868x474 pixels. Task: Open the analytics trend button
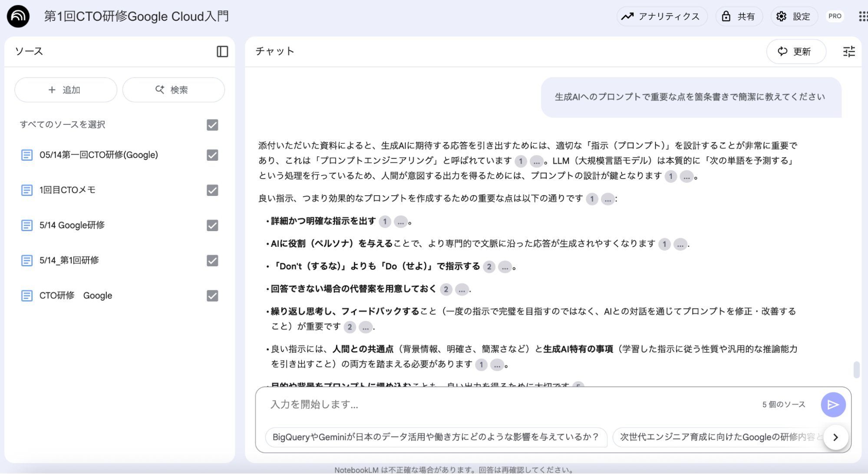pyautogui.click(x=662, y=17)
